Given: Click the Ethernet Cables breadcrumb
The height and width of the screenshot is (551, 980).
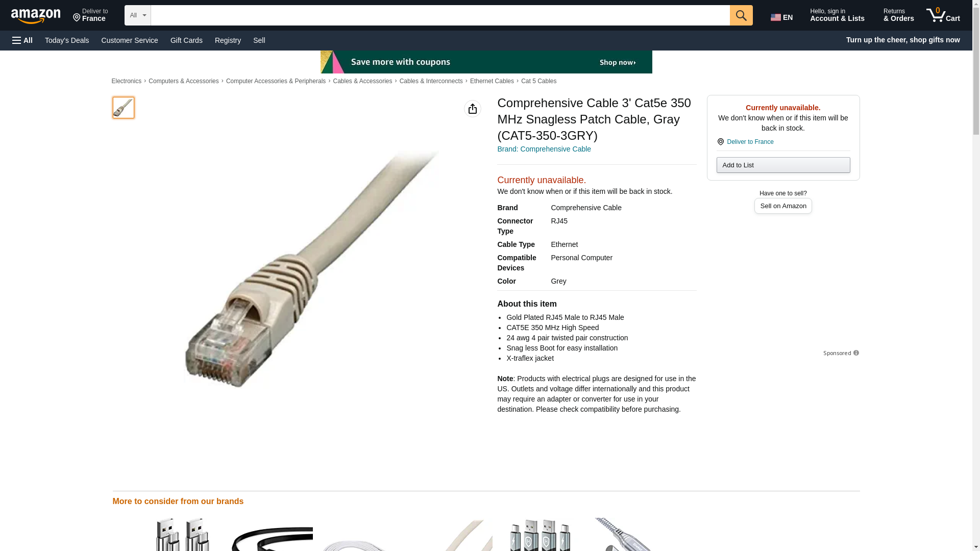Looking at the screenshot, I should tap(492, 81).
